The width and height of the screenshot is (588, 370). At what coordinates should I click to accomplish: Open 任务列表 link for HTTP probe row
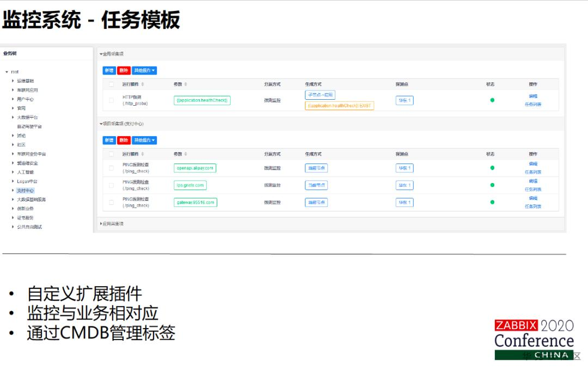pos(533,104)
